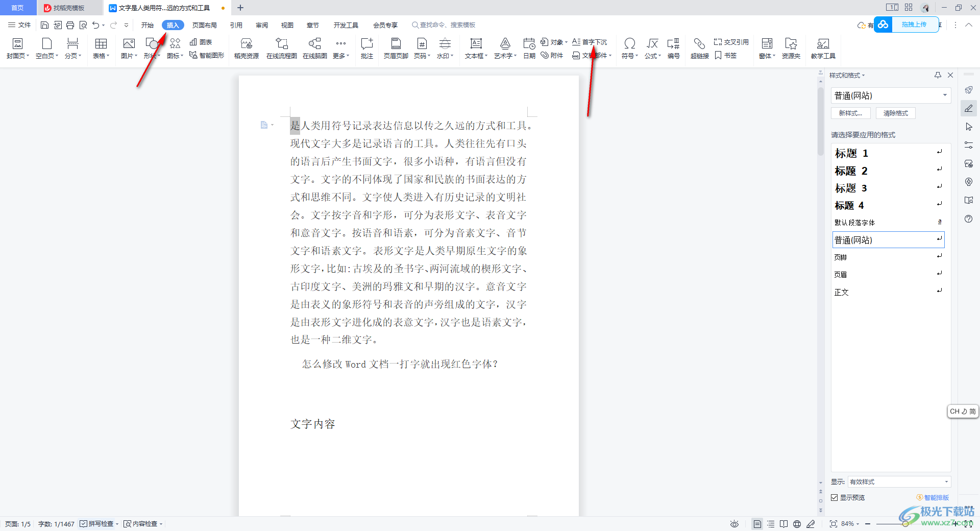Insert a hyperlink (超链接)
Viewport: 980px width, 531px height.
pyautogui.click(x=700, y=49)
